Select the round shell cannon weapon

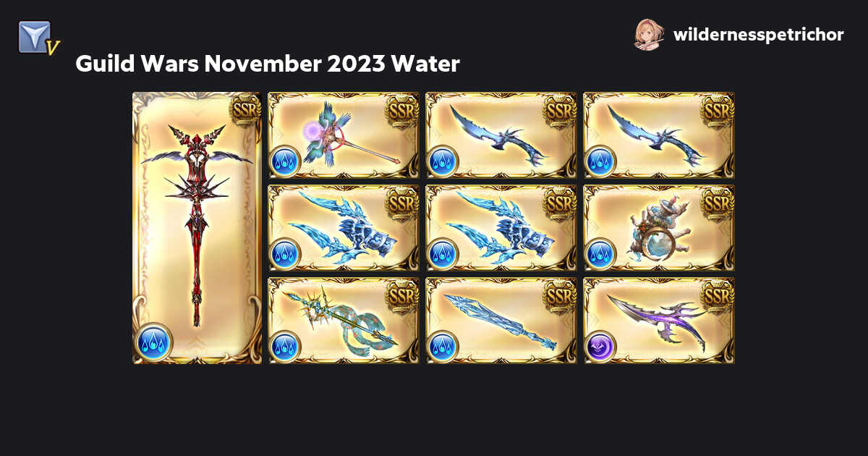(659, 227)
